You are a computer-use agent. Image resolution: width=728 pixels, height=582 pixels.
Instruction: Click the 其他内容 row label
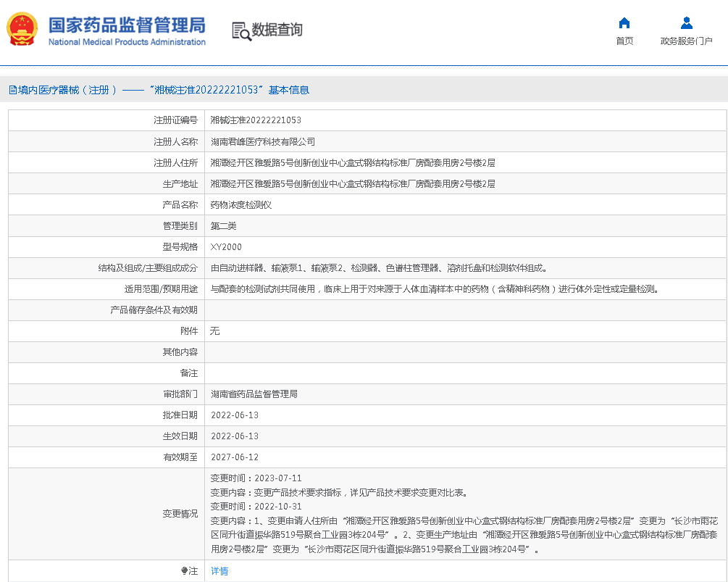180,352
